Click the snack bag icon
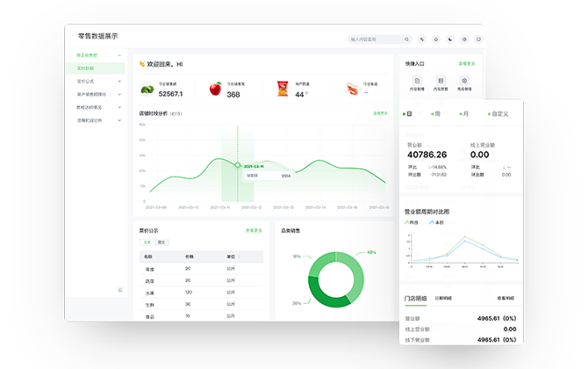Image resolution: width=588 pixels, height=369 pixels. [283, 89]
